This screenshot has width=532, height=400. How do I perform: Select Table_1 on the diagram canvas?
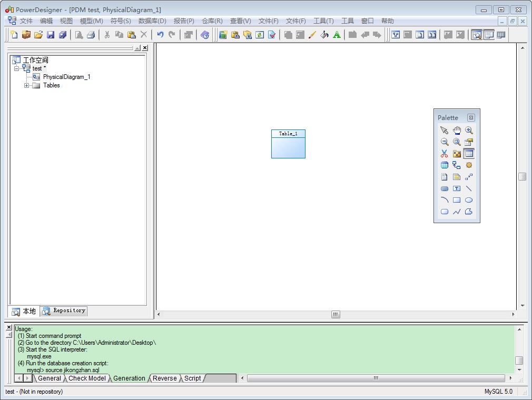coord(288,144)
